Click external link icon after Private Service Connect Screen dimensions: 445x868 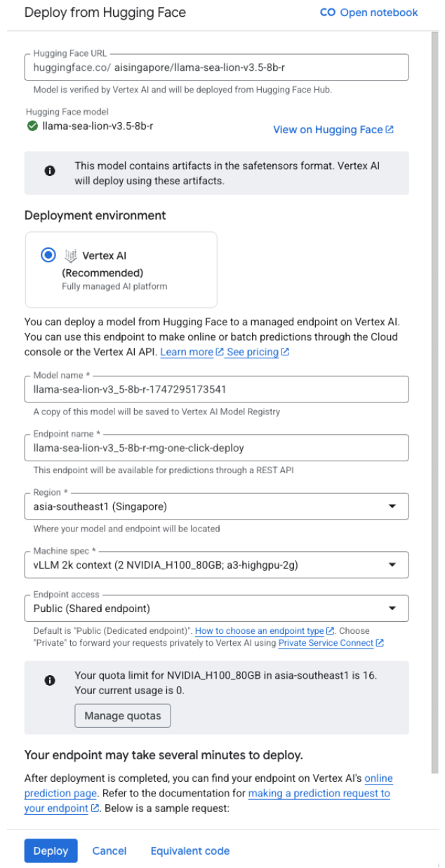click(380, 642)
